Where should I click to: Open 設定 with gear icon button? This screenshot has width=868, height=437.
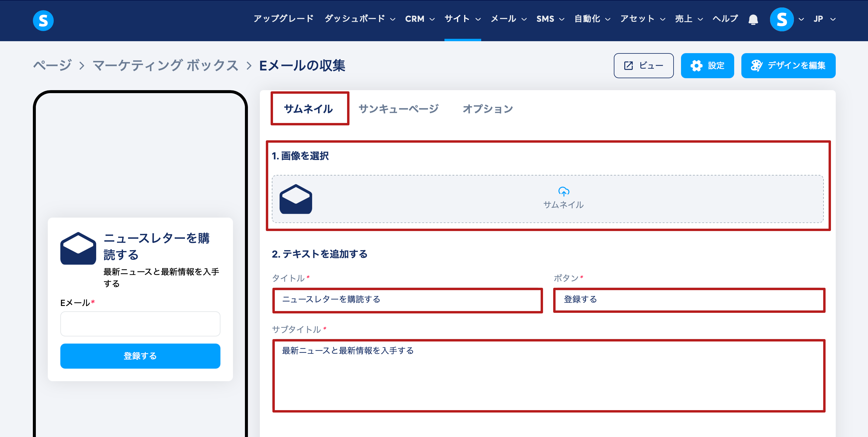pos(707,66)
